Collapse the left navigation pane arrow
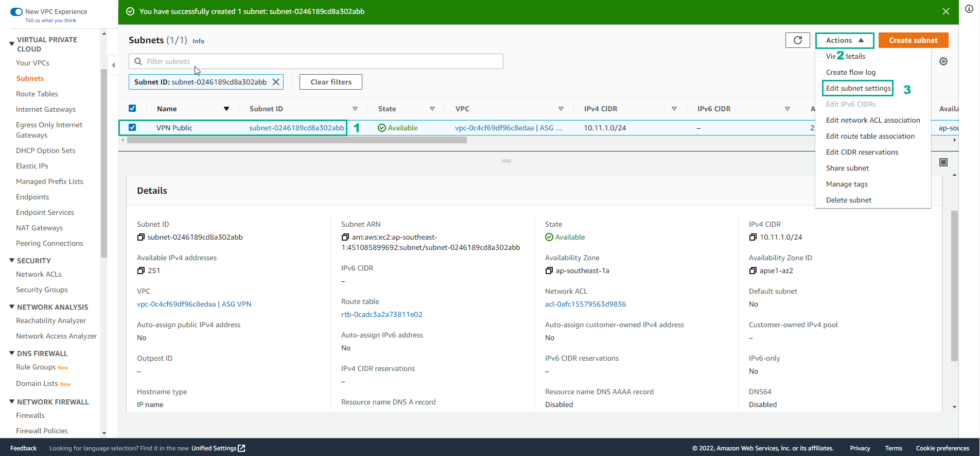The image size is (980, 456). [x=113, y=65]
